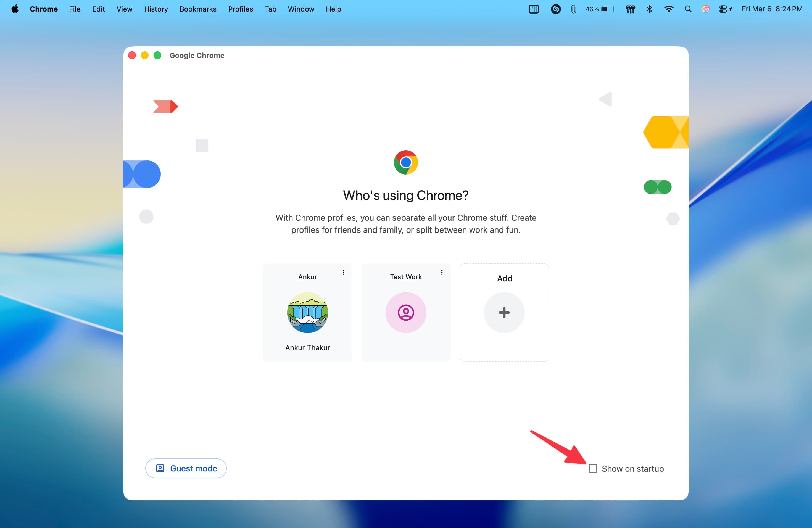Screen dimensions: 812x528
Task: Select the Test Work profile avatar
Action: [406, 312]
